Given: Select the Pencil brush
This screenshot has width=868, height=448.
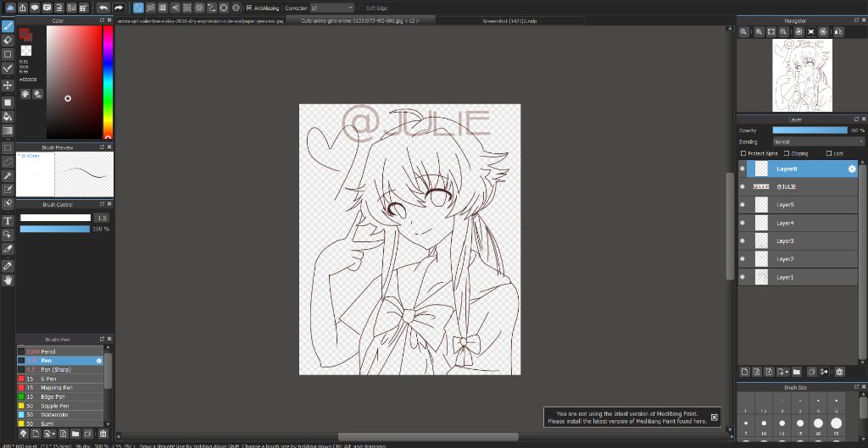Looking at the screenshot, I should [60, 351].
